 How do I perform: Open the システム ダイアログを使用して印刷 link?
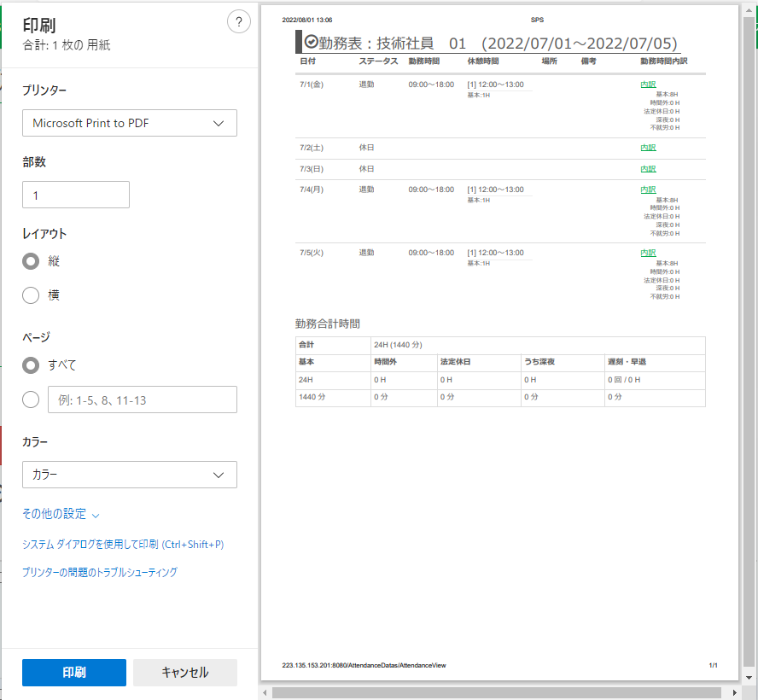pos(122,544)
